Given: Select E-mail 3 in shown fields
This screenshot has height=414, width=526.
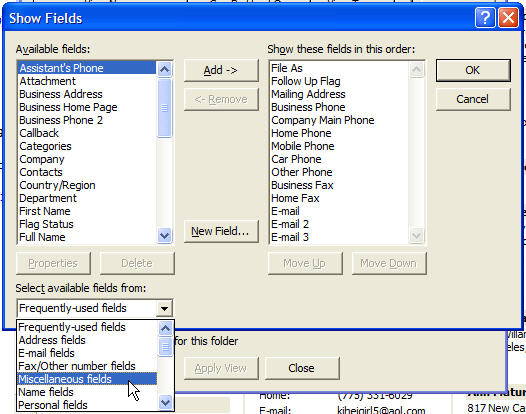Looking at the screenshot, I should point(339,238).
